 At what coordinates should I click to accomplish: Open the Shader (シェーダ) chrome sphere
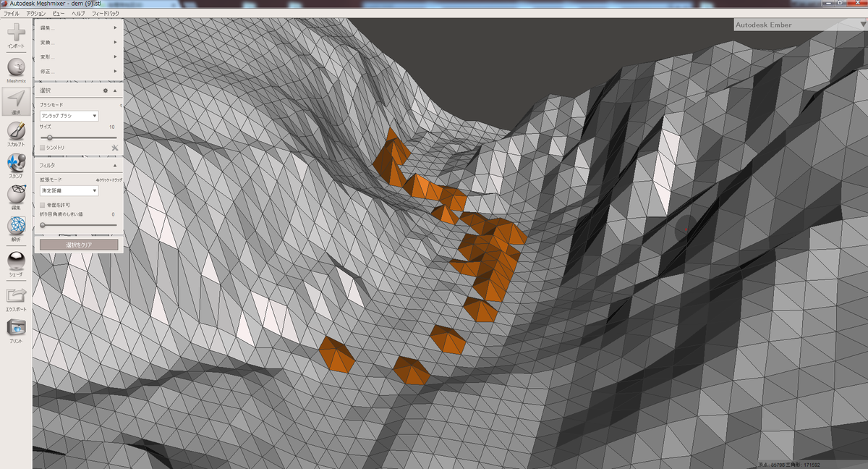pyautogui.click(x=16, y=261)
